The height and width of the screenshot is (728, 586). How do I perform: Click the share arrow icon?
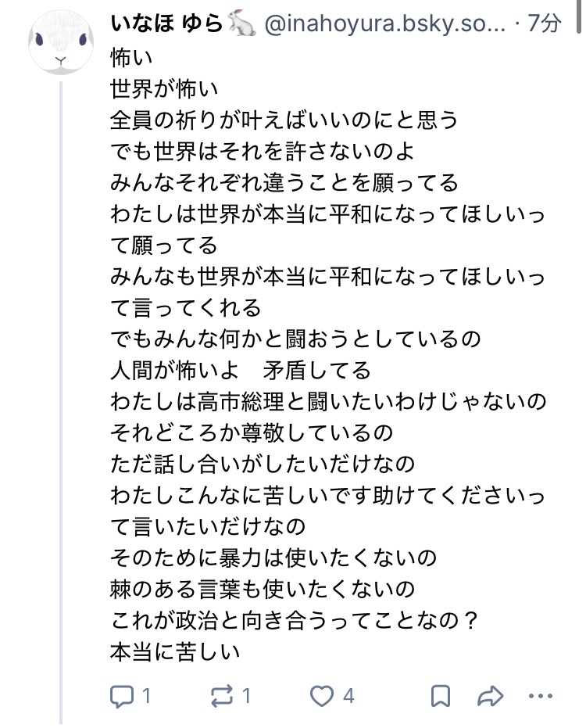coord(490,695)
